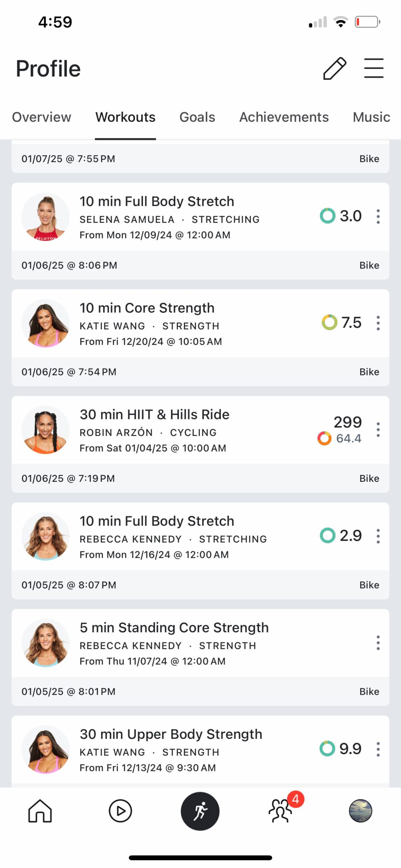
Task: Open options for 30 min HIIT & Hills Ride
Action: pos(378,429)
